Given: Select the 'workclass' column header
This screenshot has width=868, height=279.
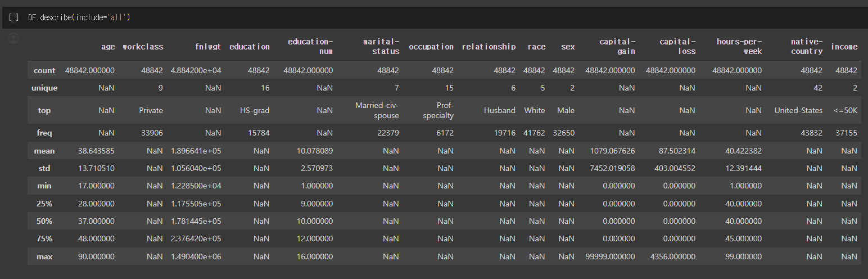Looking at the screenshot, I should point(143,47).
